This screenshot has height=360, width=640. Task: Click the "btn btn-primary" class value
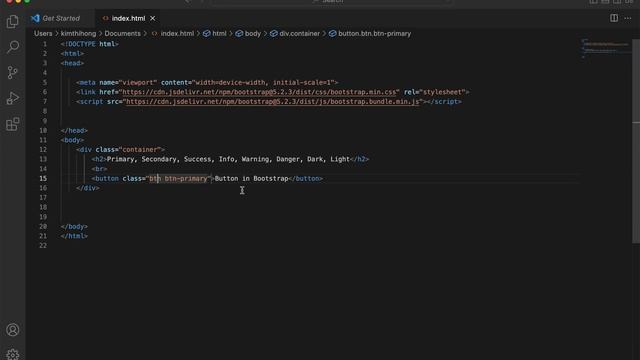[x=178, y=178]
